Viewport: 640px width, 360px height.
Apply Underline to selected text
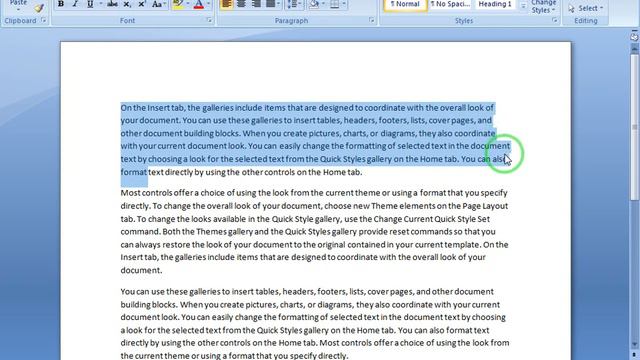(89, 4)
